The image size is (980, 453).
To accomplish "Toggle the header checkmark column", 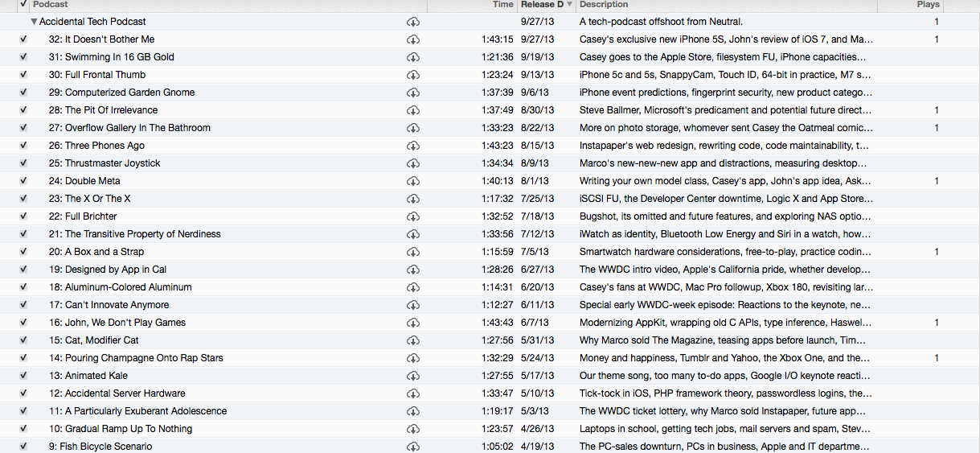I will (x=23, y=5).
